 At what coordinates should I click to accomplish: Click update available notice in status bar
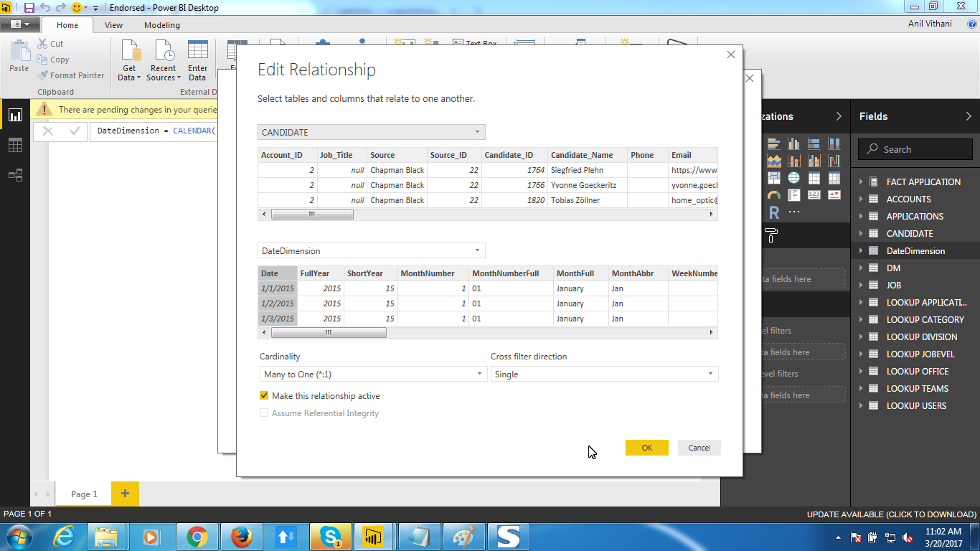[892, 514]
